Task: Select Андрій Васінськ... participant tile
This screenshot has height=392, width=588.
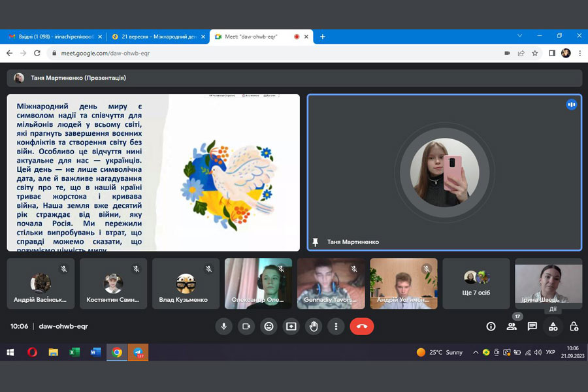Action: click(41, 284)
